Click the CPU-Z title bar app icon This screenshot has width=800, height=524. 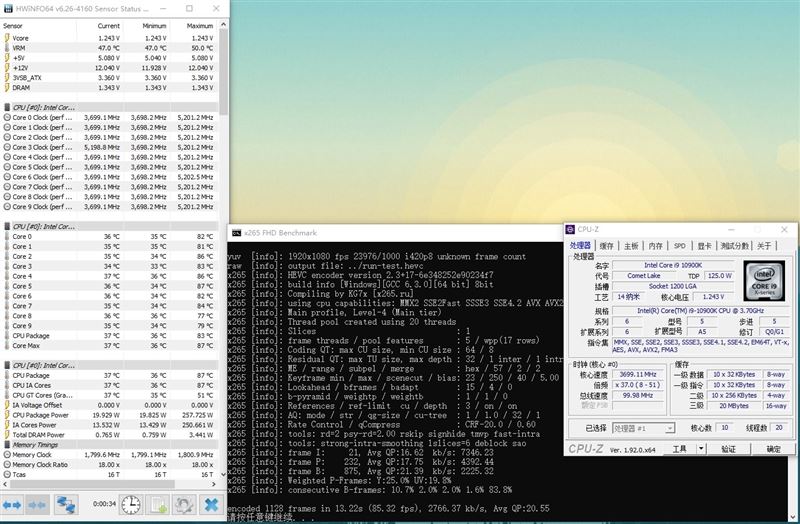(x=570, y=230)
